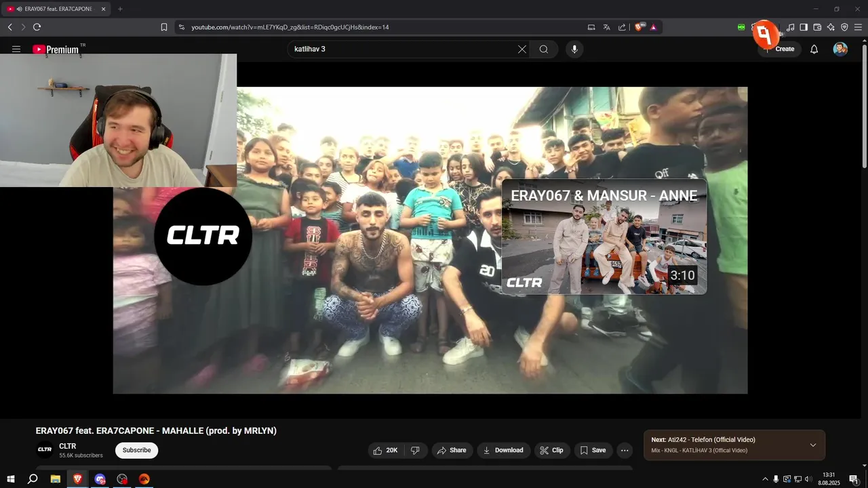
Task: Open the Windows Start menu
Action: click(x=11, y=479)
